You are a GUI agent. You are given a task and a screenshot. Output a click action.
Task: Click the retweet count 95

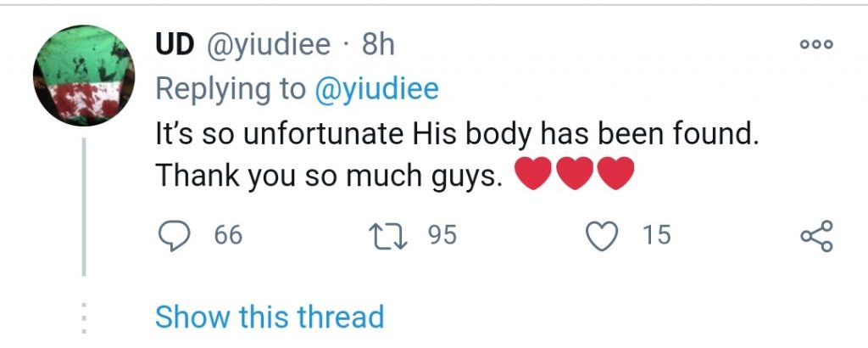[x=442, y=235]
